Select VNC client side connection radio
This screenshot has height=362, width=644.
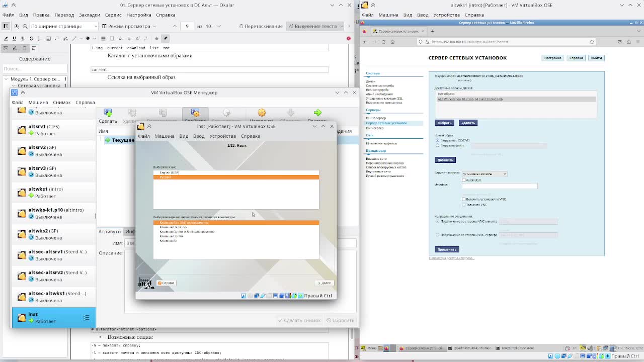point(437,221)
